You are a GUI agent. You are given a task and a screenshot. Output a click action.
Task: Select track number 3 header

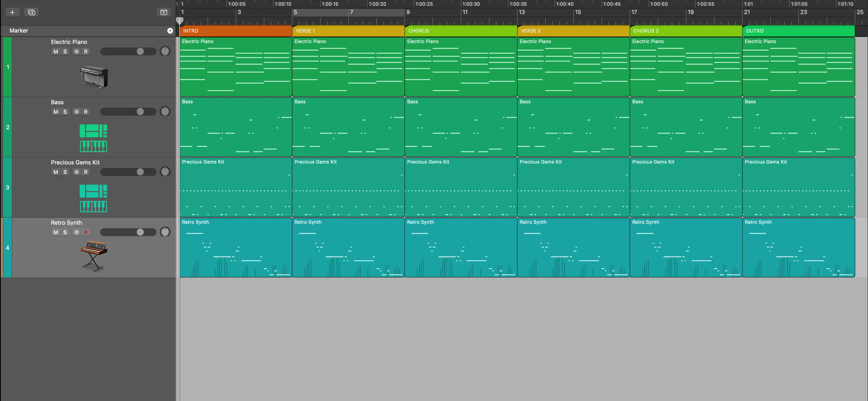7,187
